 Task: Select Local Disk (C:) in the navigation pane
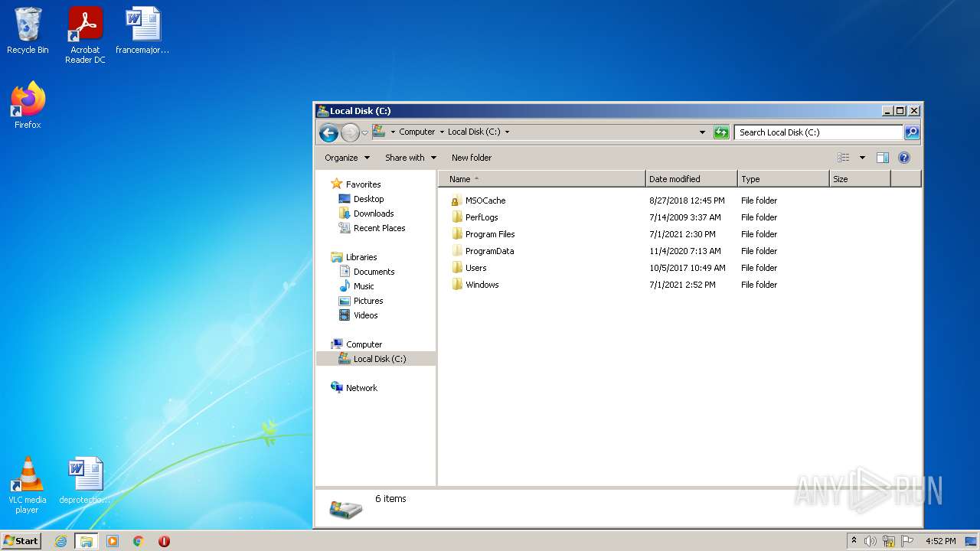click(380, 359)
